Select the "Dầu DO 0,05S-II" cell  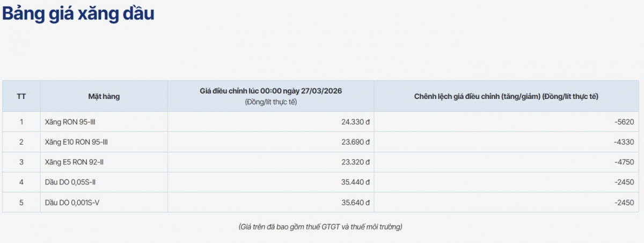click(x=70, y=182)
